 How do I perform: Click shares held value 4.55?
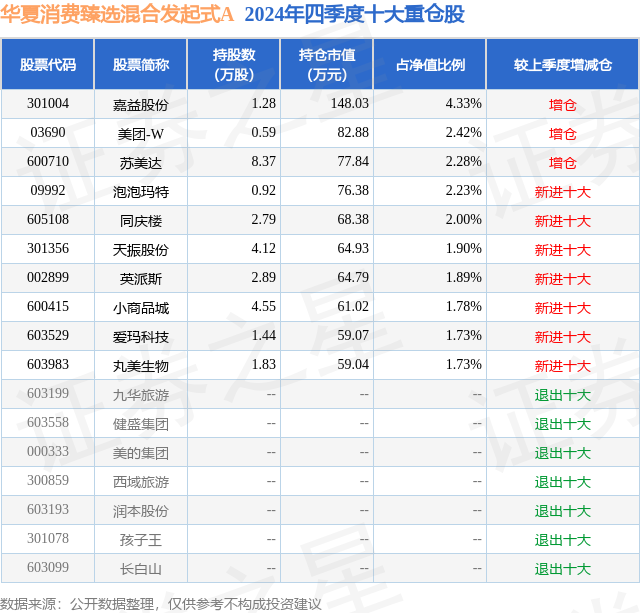(x=263, y=306)
